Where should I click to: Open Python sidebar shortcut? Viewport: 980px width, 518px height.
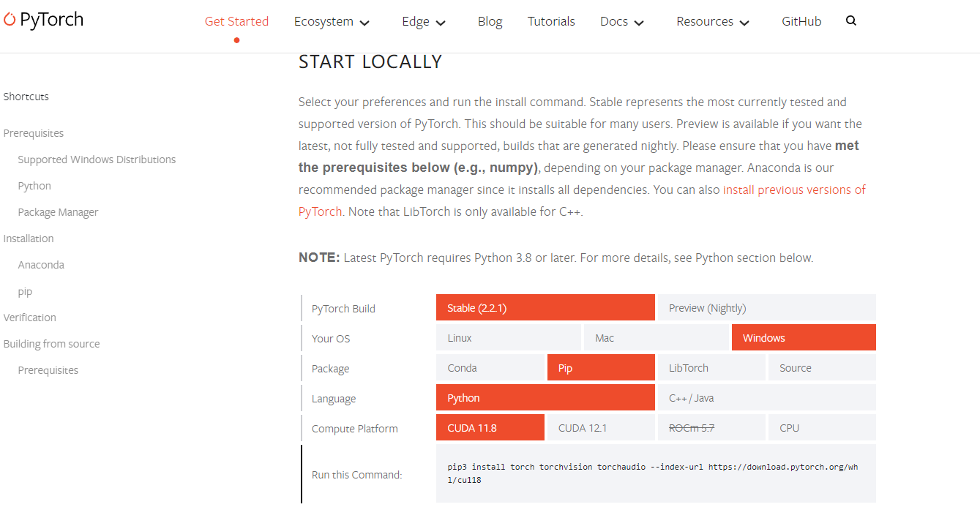point(34,186)
